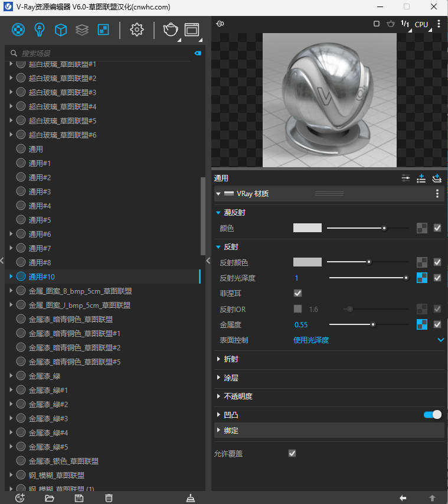The image size is (448, 504).
Task: Show the frame buffer window icon
Action: 192,30
